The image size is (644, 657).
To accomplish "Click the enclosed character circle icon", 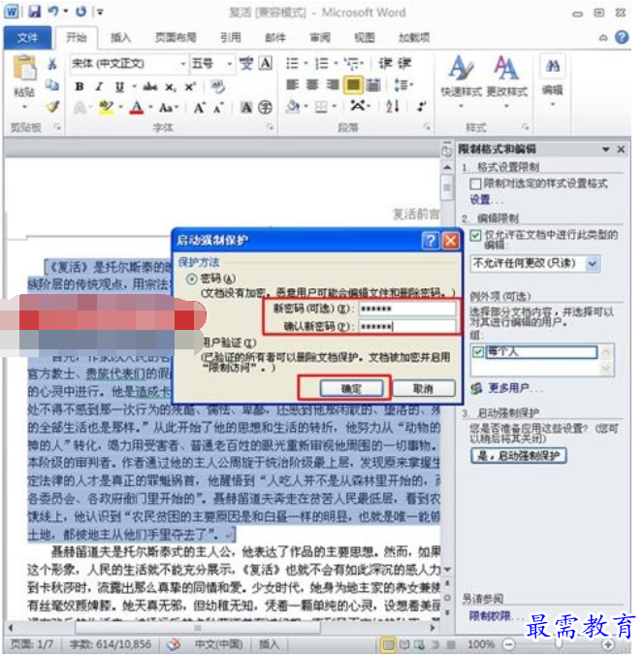I will (265, 108).
